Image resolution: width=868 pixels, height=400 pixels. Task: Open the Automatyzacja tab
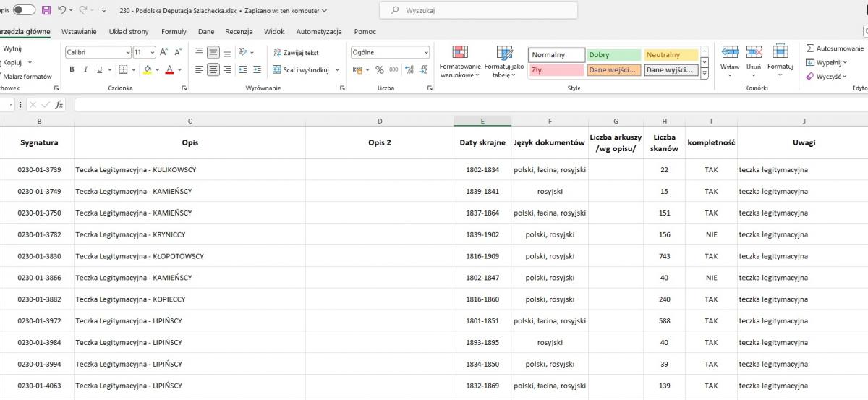319,31
